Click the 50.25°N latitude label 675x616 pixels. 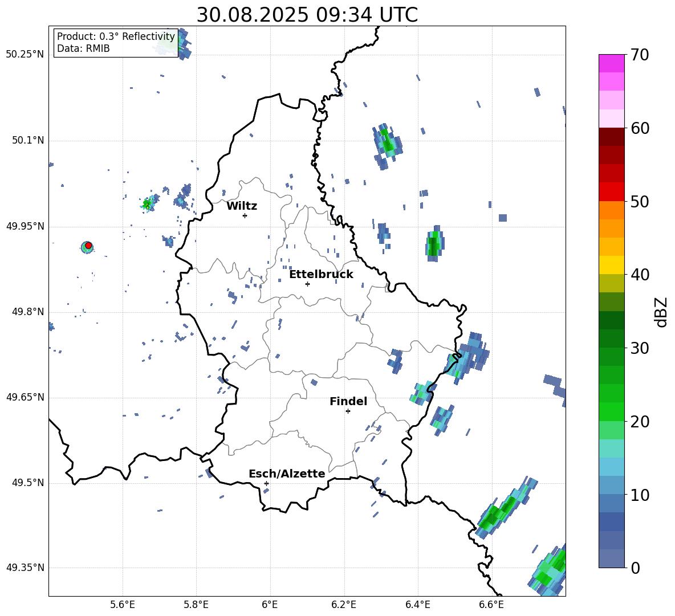[x=25, y=55]
